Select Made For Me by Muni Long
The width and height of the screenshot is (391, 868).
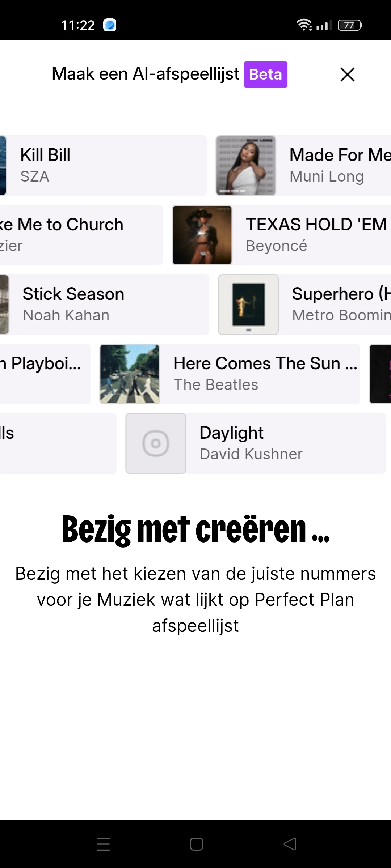(303, 166)
